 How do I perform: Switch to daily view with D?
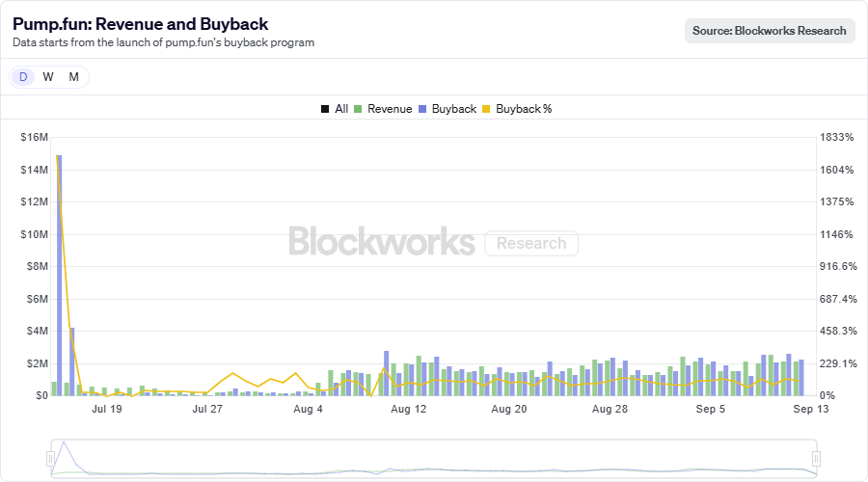[x=23, y=77]
